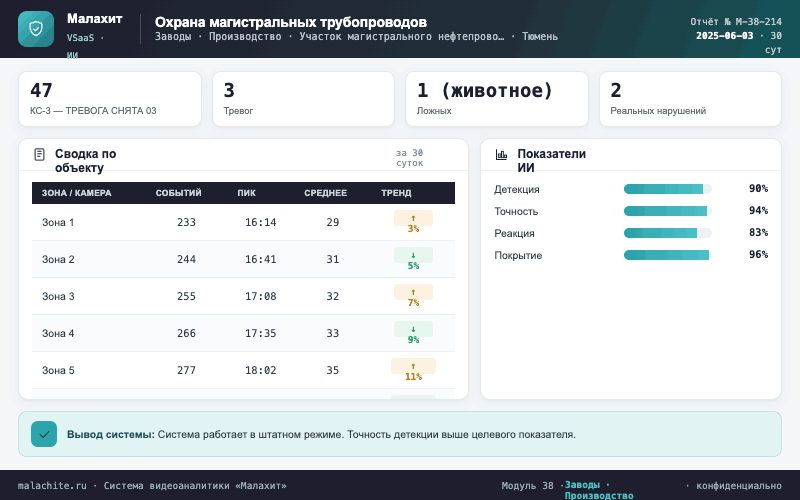
Task: Sort by the СРЕДНЕЕ column header
Action: (x=326, y=193)
